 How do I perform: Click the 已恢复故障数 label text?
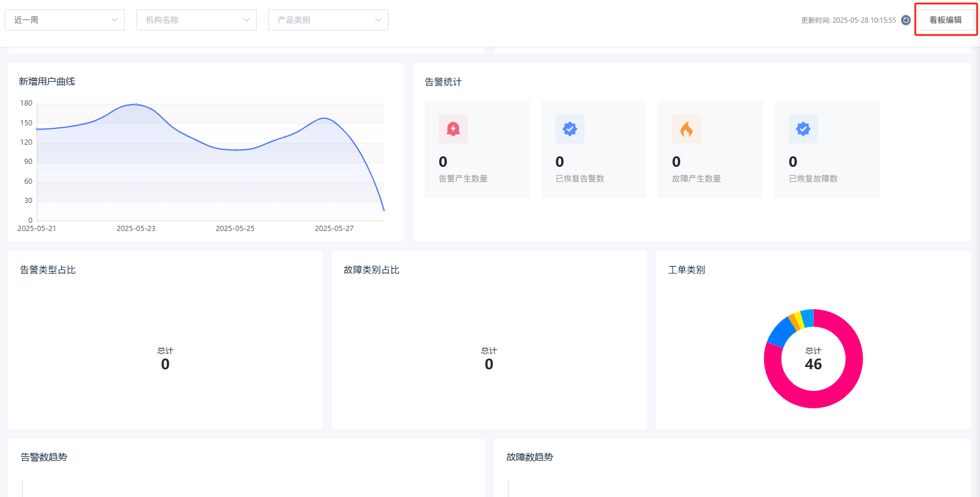(x=813, y=178)
